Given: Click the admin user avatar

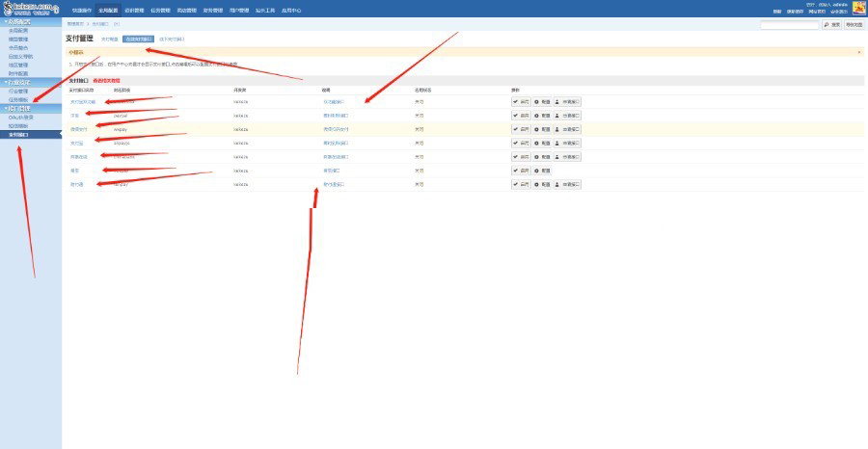Looking at the screenshot, I should (858, 8).
